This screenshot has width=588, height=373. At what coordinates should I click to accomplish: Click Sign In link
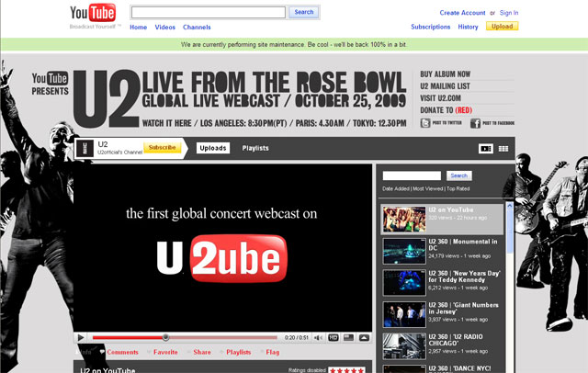point(509,13)
